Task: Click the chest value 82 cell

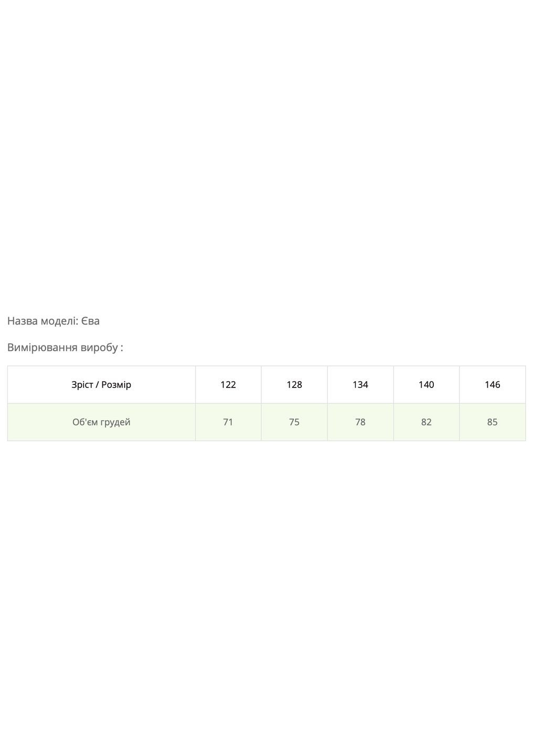Action: (x=427, y=422)
